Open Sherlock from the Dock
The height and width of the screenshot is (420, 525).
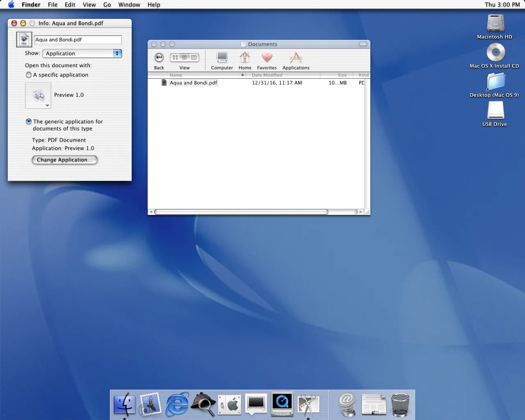[203, 404]
